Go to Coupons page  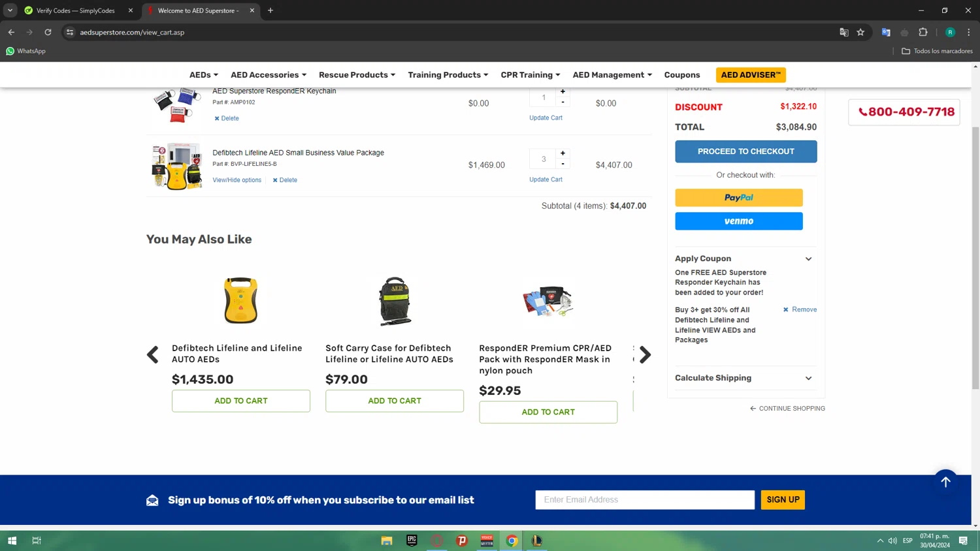[682, 75]
